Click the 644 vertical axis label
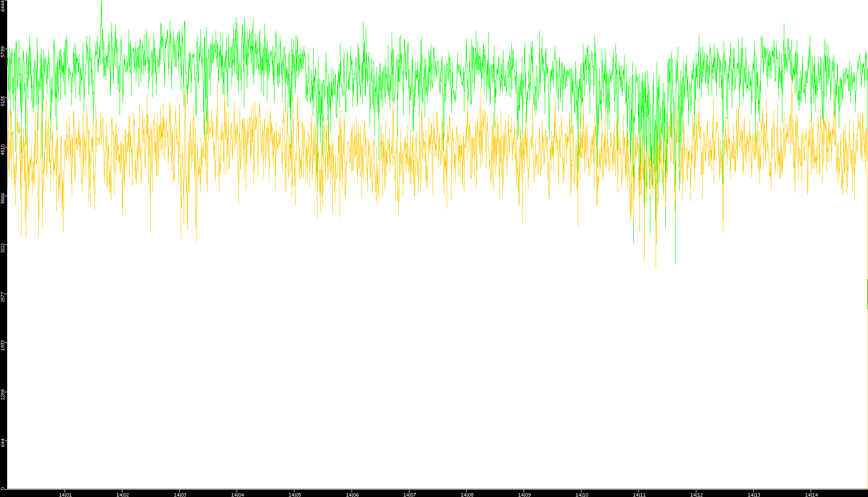 (x=3, y=443)
